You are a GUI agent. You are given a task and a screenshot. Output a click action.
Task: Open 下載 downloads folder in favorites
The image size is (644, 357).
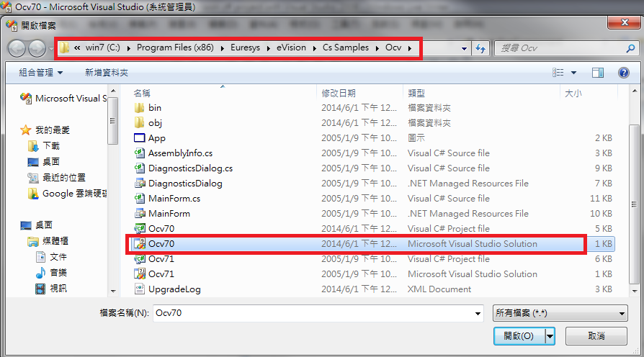coord(44,145)
